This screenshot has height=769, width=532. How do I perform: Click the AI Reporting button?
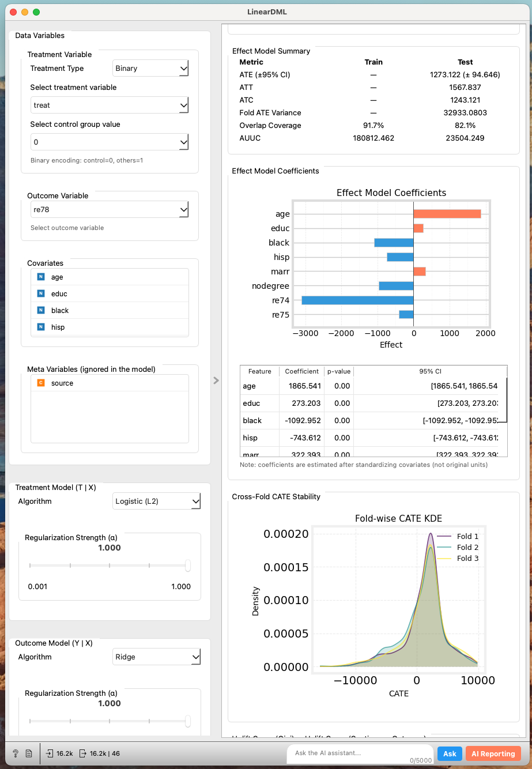click(x=493, y=753)
